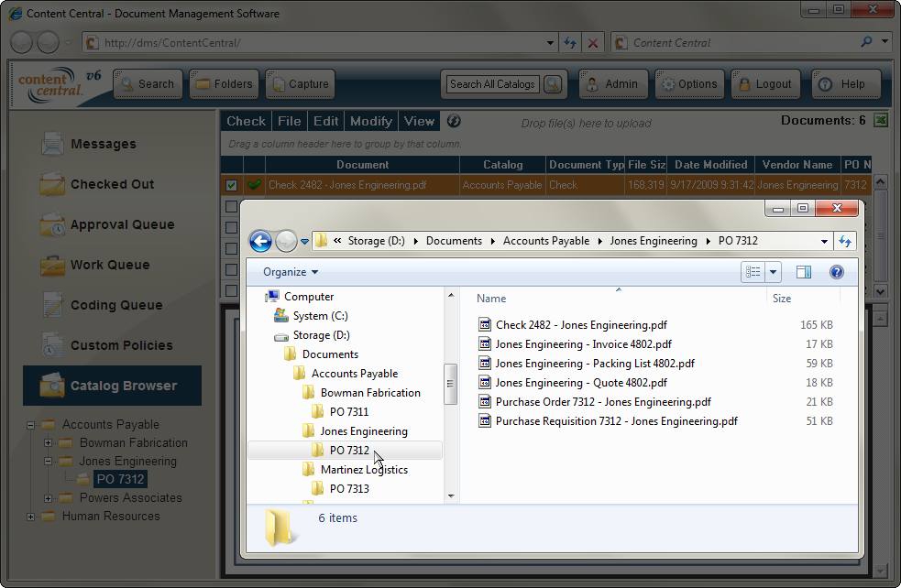Click the Search All Catalogs magnifier button
This screenshot has width=901, height=588.
click(x=552, y=84)
